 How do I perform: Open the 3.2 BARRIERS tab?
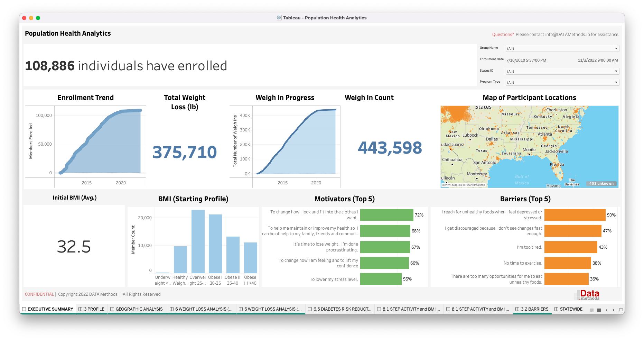[x=532, y=309]
